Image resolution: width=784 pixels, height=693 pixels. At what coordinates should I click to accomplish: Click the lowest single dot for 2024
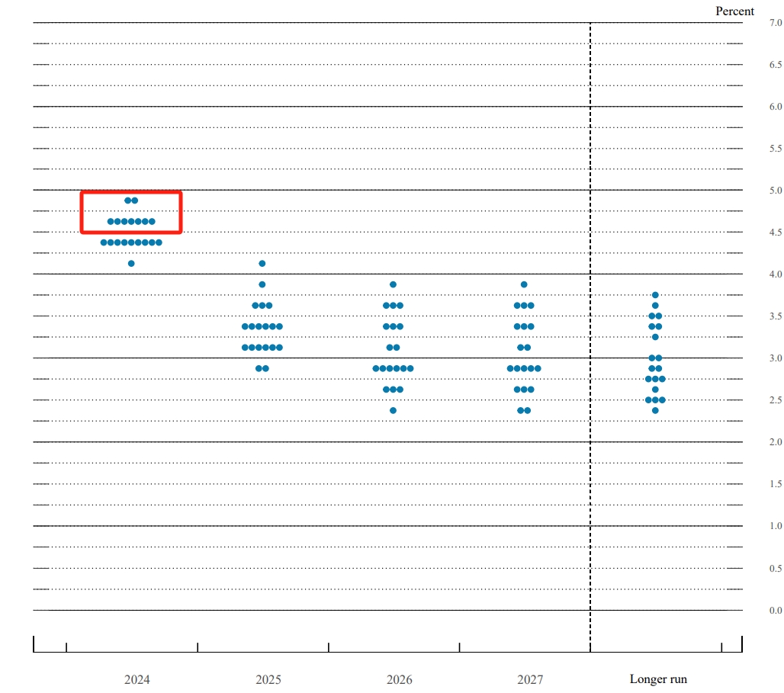tap(131, 264)
